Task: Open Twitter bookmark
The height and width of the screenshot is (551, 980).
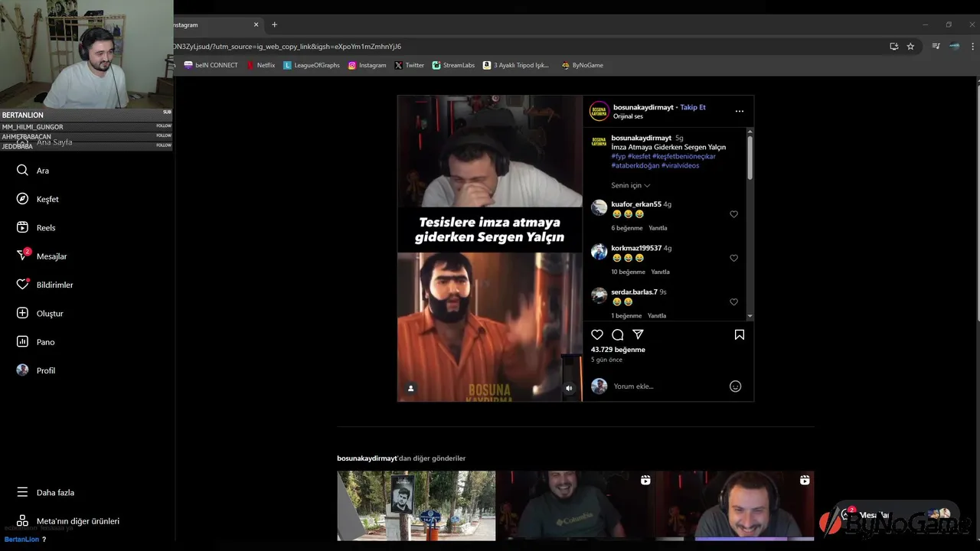Action: click(x=410, y=65)
